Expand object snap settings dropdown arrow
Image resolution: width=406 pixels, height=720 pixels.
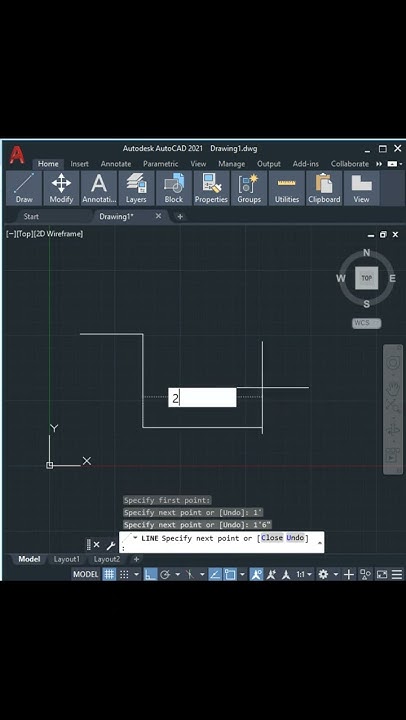pos(242,574)
